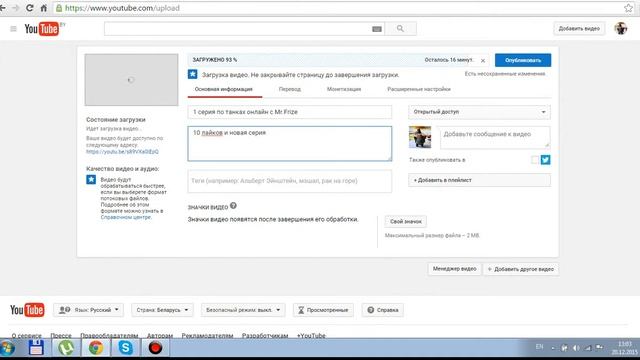The height and width of the screenshot is (360, 640).
Task: Click the blue Опубликовать button
Action: point(523,60)
